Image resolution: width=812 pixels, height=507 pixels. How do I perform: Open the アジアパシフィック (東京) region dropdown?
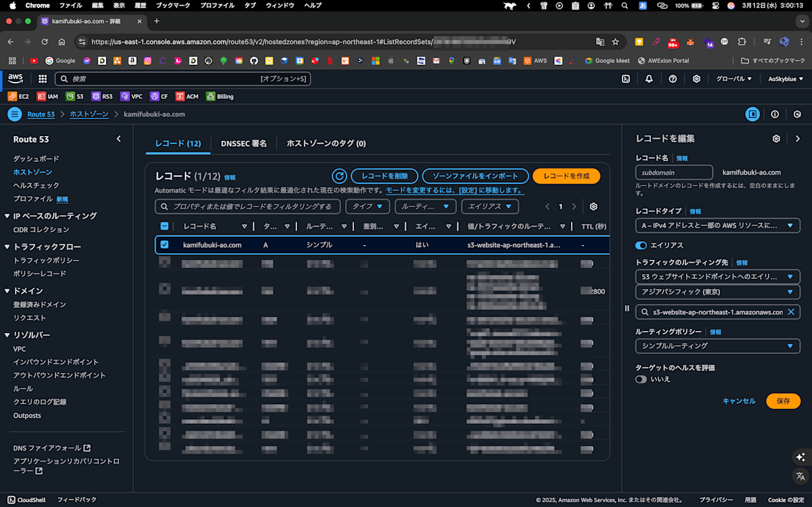[717, 292]
